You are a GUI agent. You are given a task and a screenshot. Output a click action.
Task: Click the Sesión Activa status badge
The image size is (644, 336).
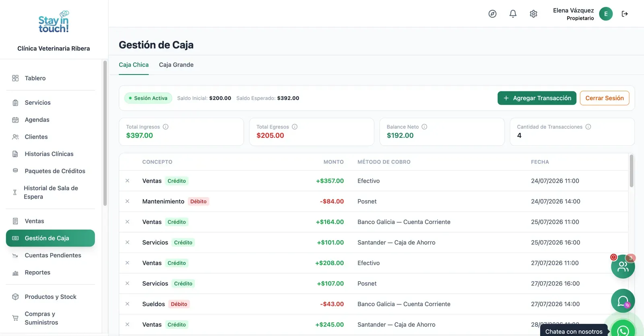coord(148,98)
